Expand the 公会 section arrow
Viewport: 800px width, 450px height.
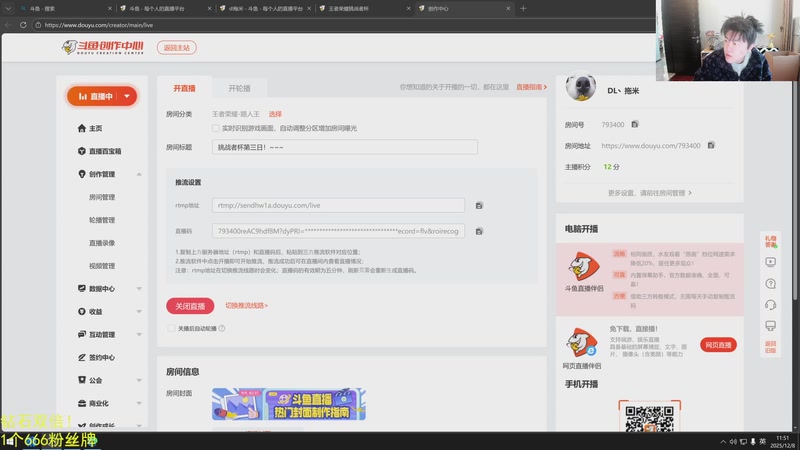click(x=139, y=380)
